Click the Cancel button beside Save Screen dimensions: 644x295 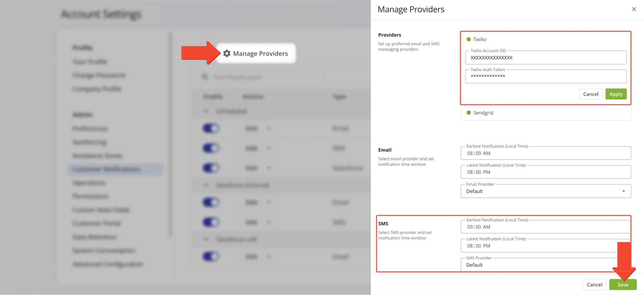pos(594,285)
